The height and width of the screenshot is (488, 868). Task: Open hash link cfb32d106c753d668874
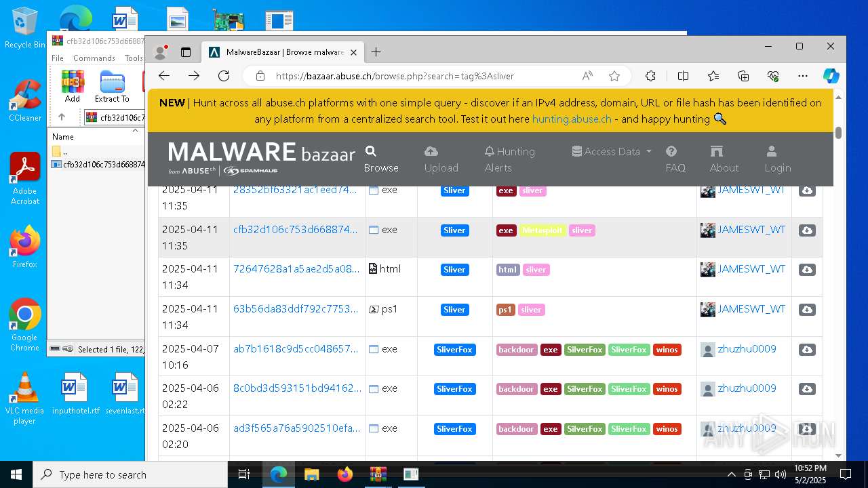pyautogui.click(x=295, y=230)
